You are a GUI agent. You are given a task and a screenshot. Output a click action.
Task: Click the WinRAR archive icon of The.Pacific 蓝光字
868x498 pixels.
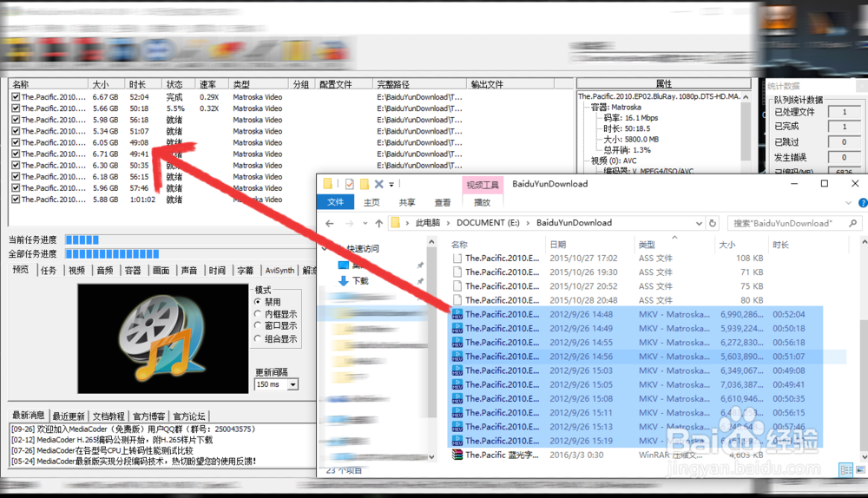457,455
